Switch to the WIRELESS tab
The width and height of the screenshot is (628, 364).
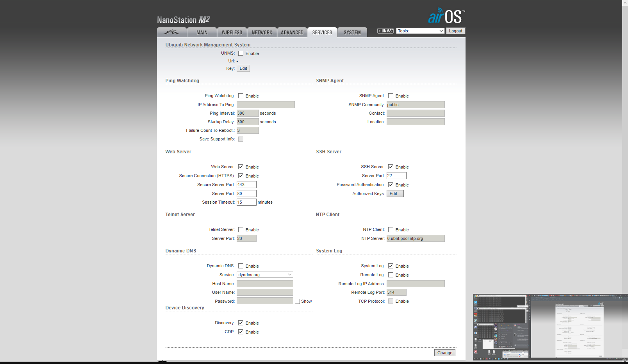tap(232, 32)
